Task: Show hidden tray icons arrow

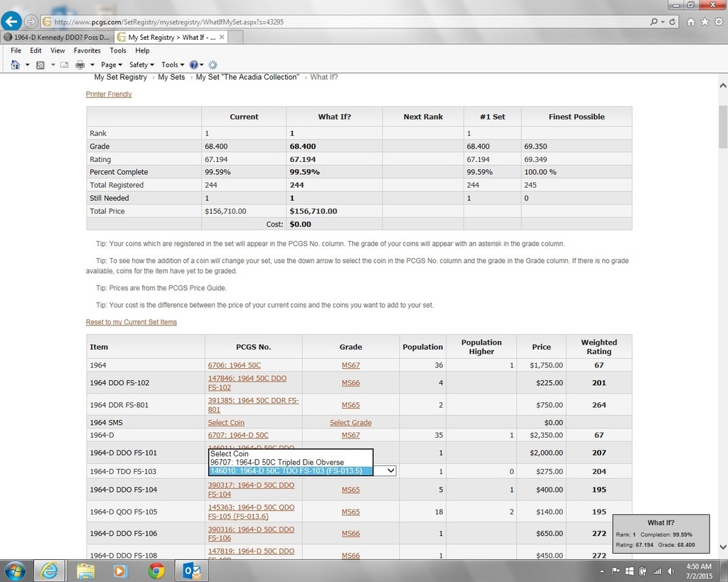Action: click(x=601, y=571)
